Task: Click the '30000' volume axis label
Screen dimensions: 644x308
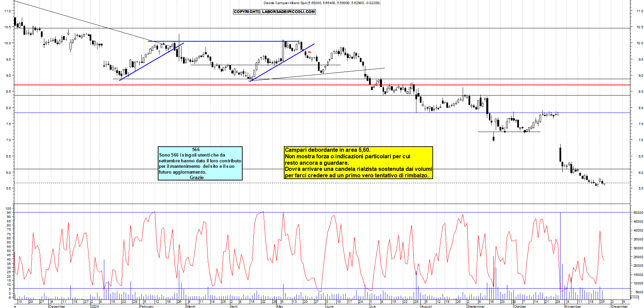Action: pyautogui.click(x=638, y=248)
